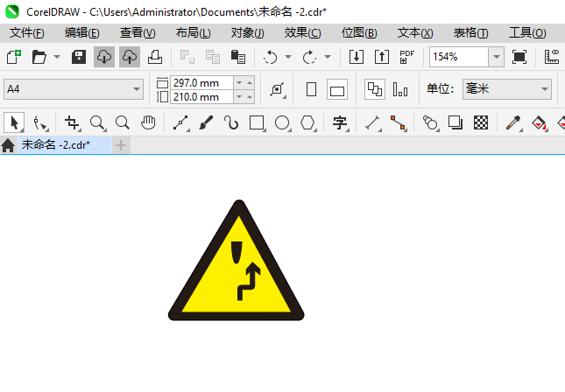Click the New document icon
This screenshot has width=565, height=392.
click(14, 57)
